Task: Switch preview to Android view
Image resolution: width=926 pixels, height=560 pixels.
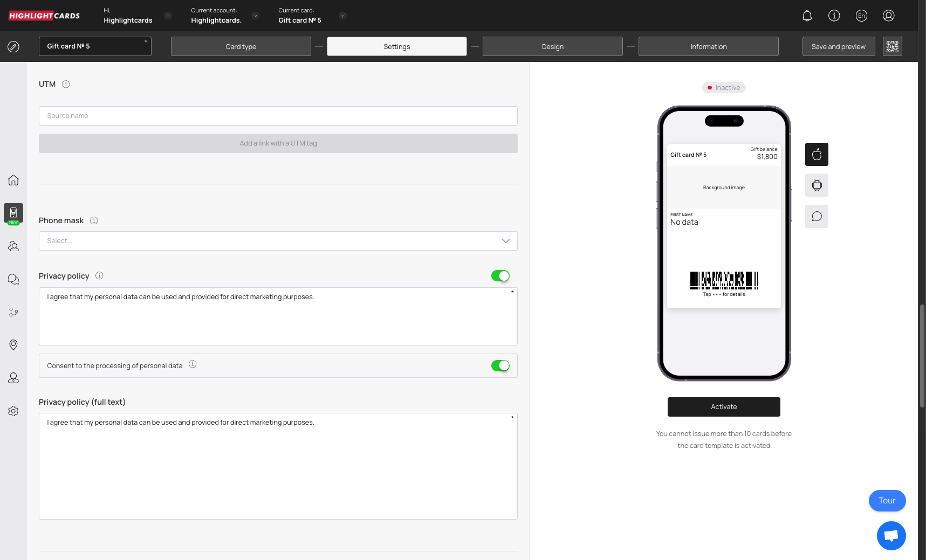Action: [817, 185]
